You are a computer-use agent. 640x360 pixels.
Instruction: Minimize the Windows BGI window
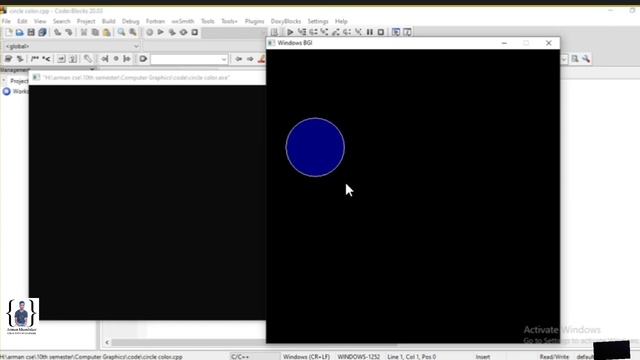point(504,43)
